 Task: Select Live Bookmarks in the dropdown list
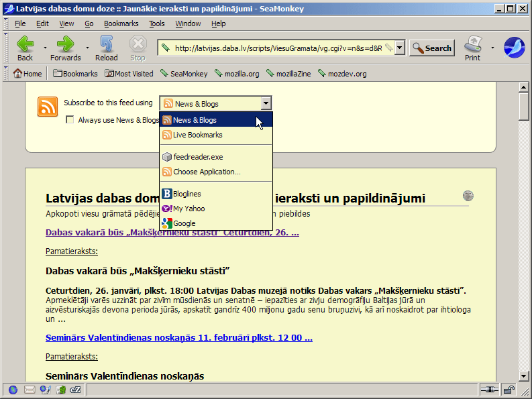tap(216, 135)
